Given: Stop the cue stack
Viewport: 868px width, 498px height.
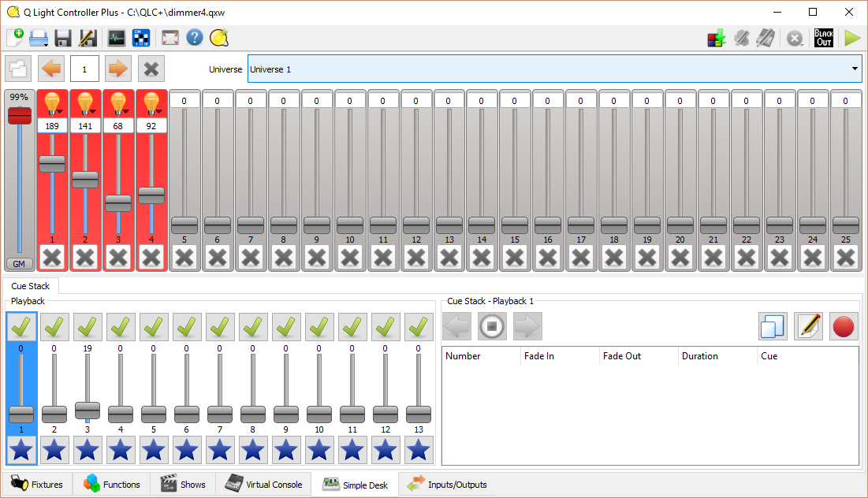Looking at the screenshot, I should [x=492, y=326].
